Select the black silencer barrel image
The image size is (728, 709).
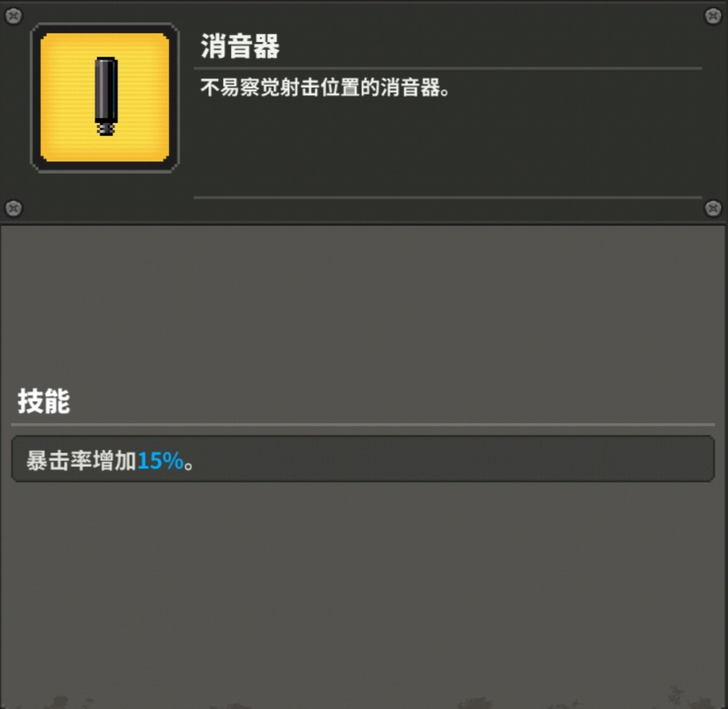(107, 90)
